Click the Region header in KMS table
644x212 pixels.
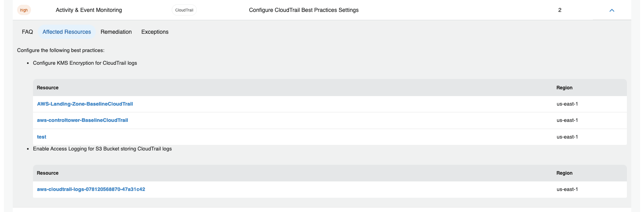[x=564, y=88]
